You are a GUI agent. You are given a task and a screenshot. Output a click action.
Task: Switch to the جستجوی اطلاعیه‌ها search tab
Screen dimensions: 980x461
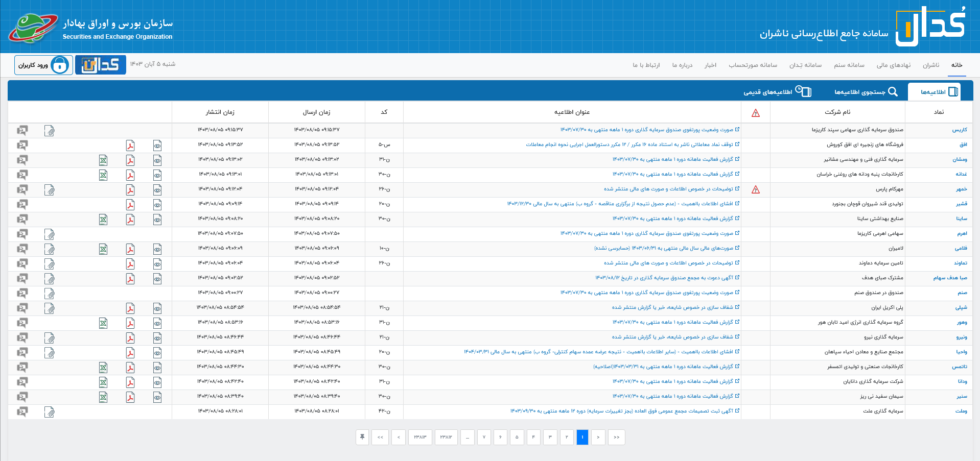click(x=866, y=92)
